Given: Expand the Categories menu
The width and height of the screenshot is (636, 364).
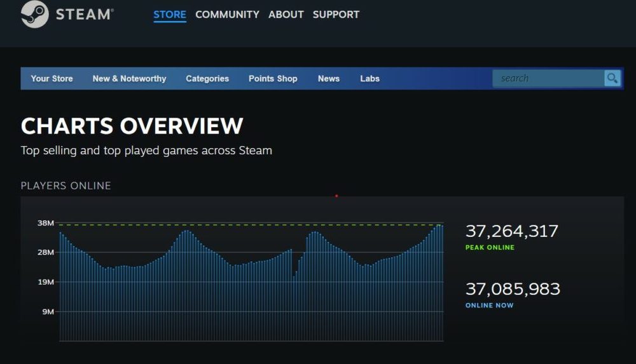Looking at the screenshot, I should click(207, 79).
